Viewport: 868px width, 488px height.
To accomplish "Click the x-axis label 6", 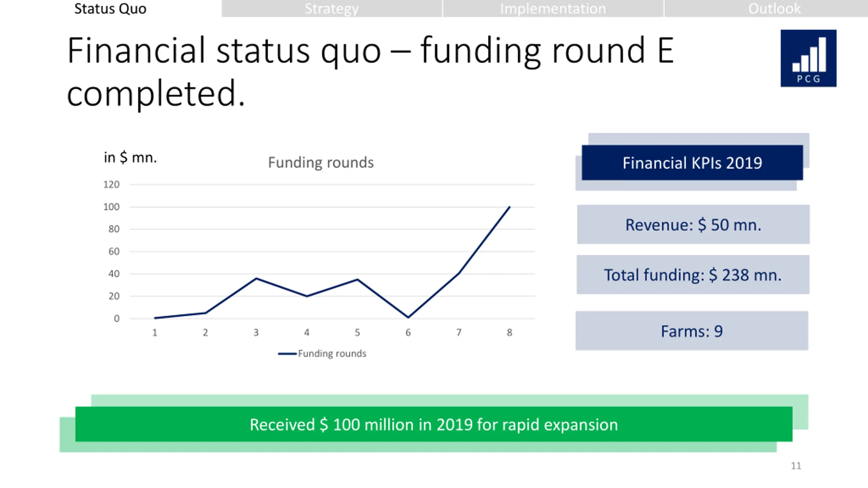I will coord(408,333).
